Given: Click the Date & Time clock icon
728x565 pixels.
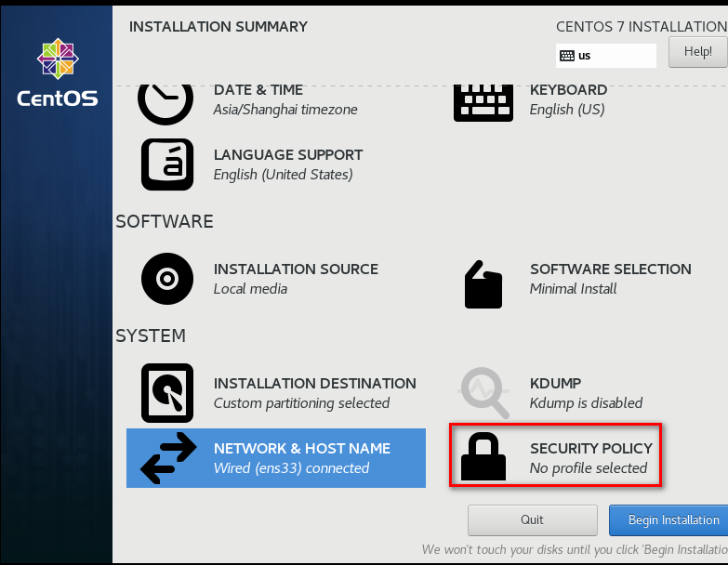Looking at the screenshot, I should click(x=165, y=105).
